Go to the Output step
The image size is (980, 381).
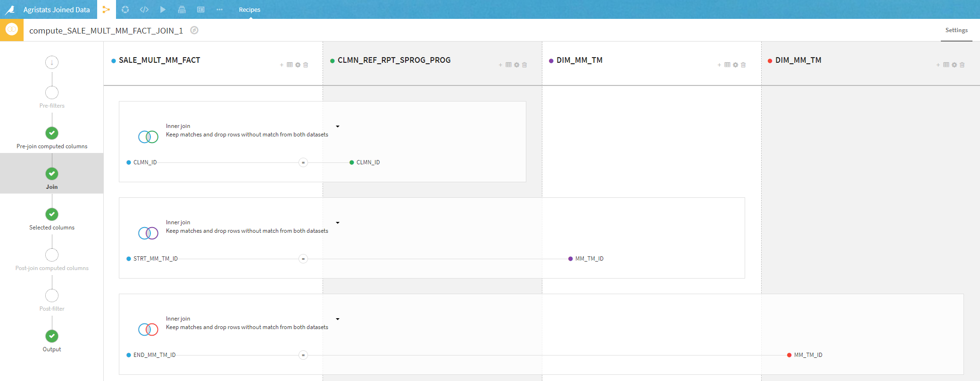[x=52, y=340]
